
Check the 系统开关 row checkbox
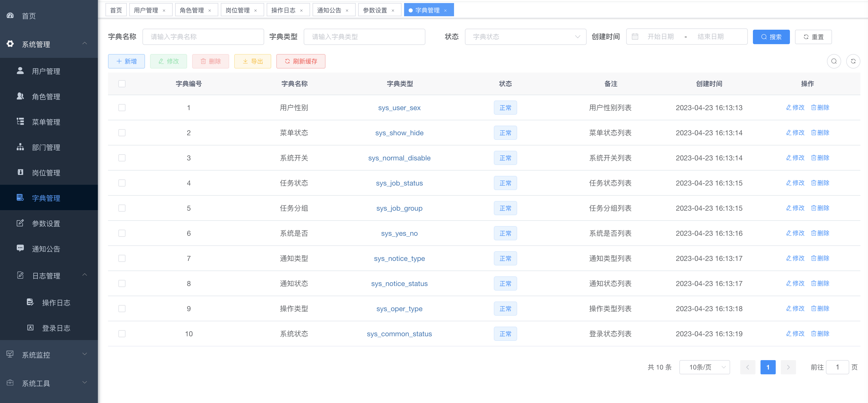(x=122, y=158)
